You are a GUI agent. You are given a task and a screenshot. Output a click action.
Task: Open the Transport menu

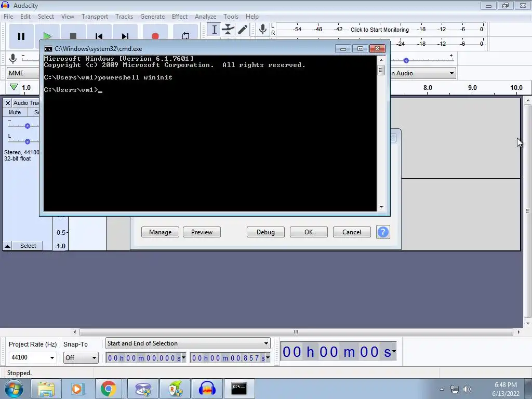(x=95, y=16)
